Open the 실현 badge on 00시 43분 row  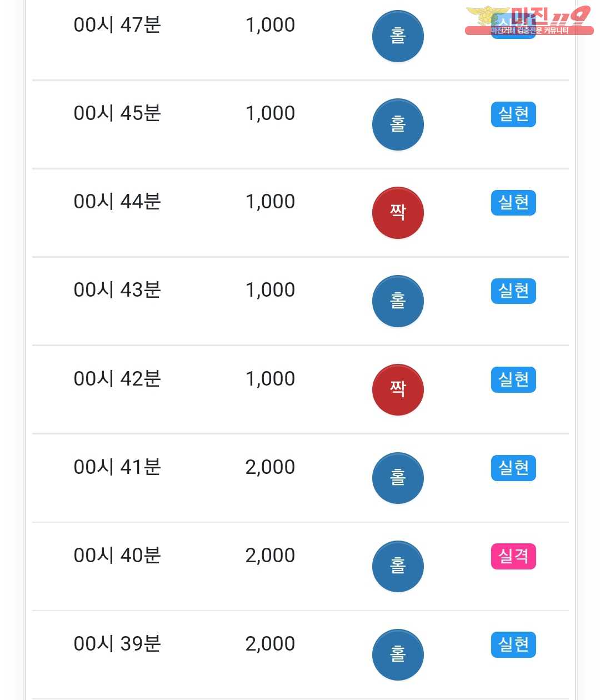513,291
